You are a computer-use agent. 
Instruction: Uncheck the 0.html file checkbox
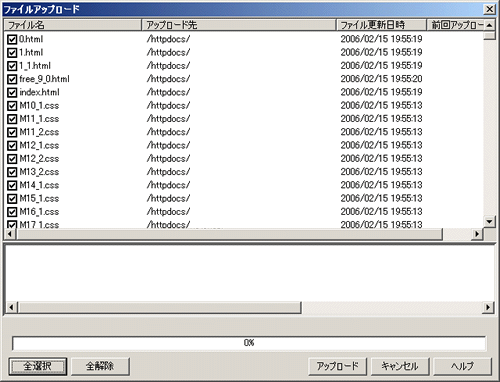[x=12, y=39]
